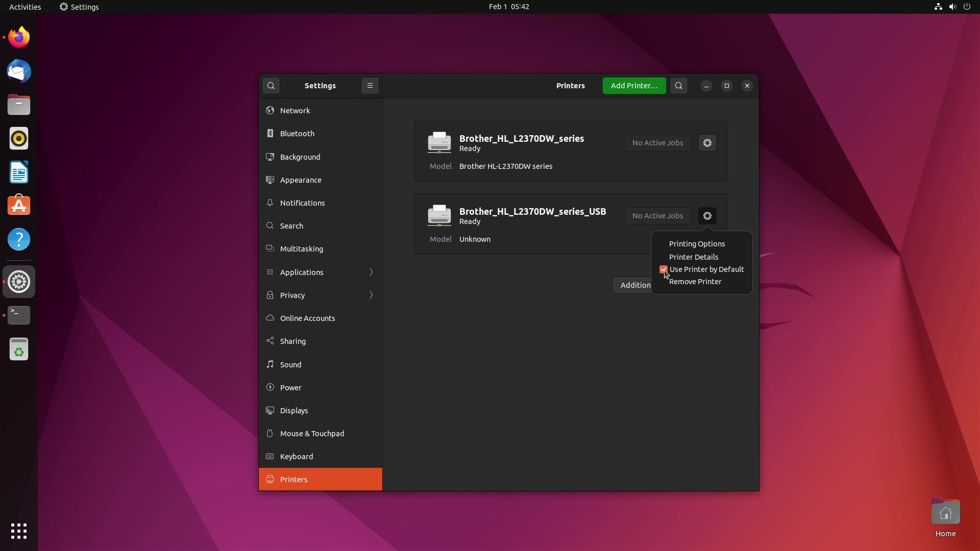The width and height of the screenshot is (980, 551).
Task: Click the Brother_HL_L2370DW_series printer icon
Action: point(439,142)
